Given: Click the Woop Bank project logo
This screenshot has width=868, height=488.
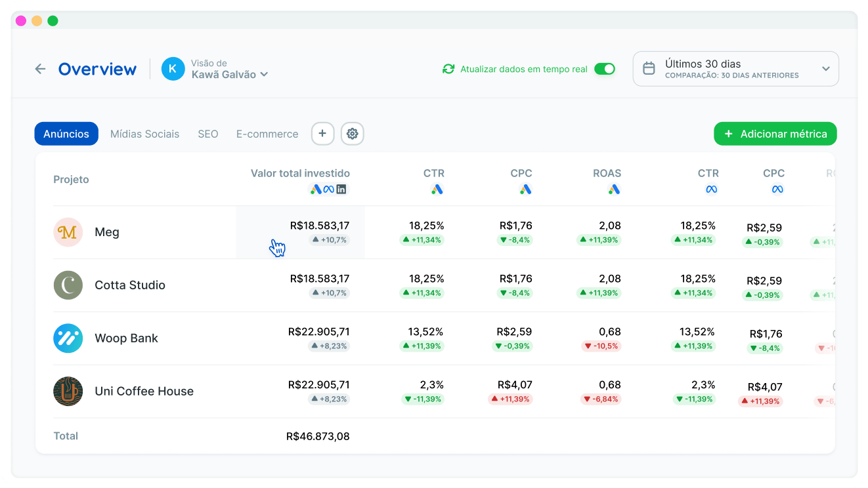Looking at the screenshot, I should tap(68, 338).
